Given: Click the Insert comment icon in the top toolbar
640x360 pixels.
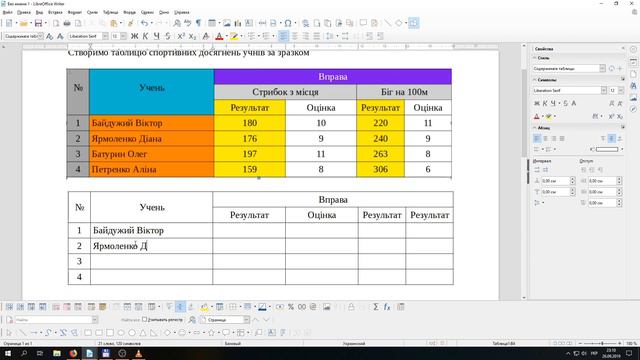Looking at the screenshot, I should tap(363, 23).
